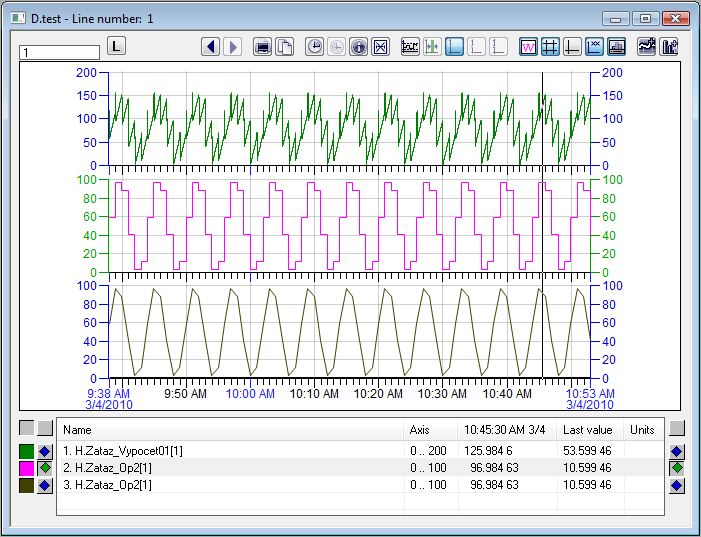This screenshot has width=701, height=537.
Task: Click the gray square button at right of table header
Action: (677, 428)
